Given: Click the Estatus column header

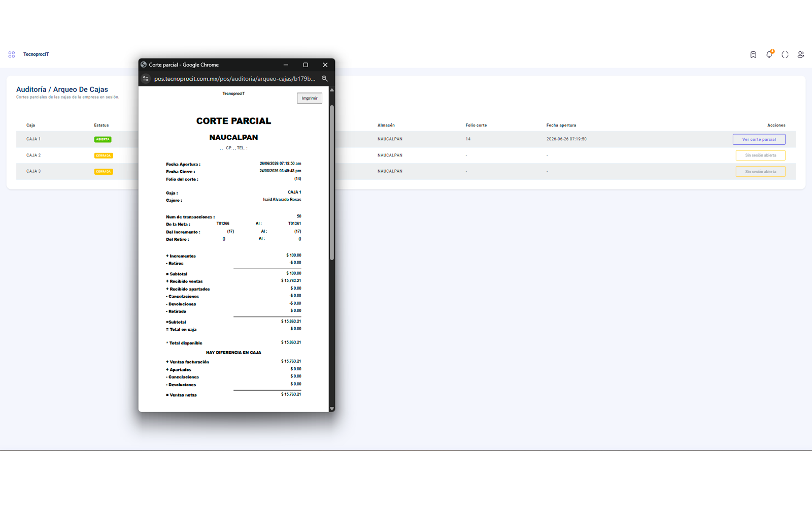Looking at the screenshot, I should [101, 125].
